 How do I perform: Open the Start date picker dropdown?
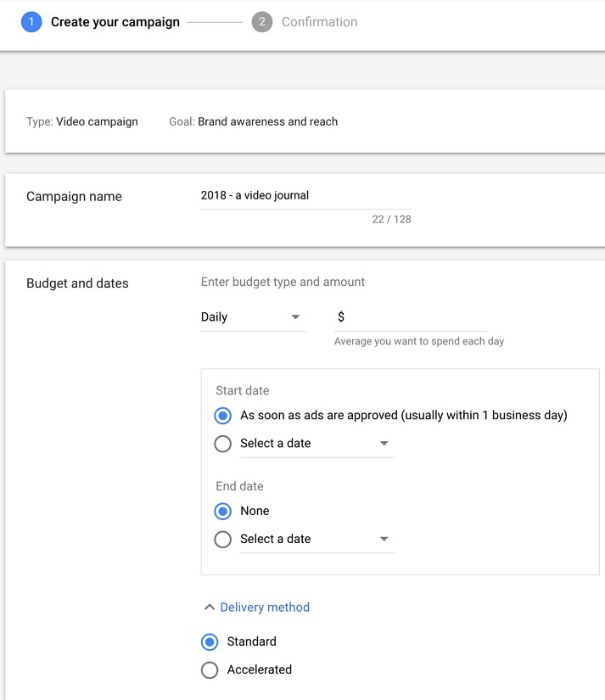317,444
